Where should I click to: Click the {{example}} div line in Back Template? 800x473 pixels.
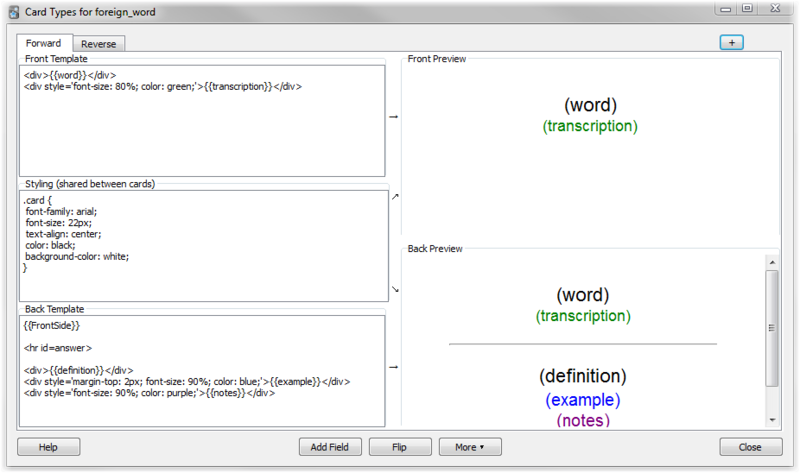[187, 382]
